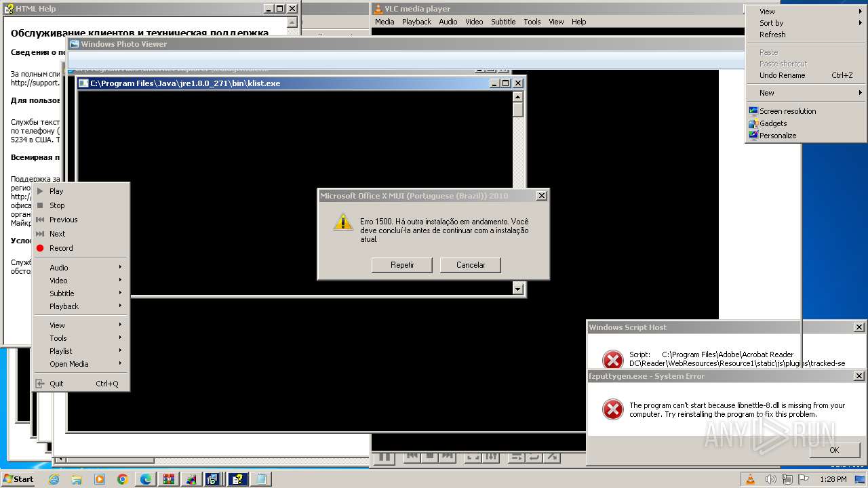Open Screen resolution from desktop menu

click(x=806, y=111)
